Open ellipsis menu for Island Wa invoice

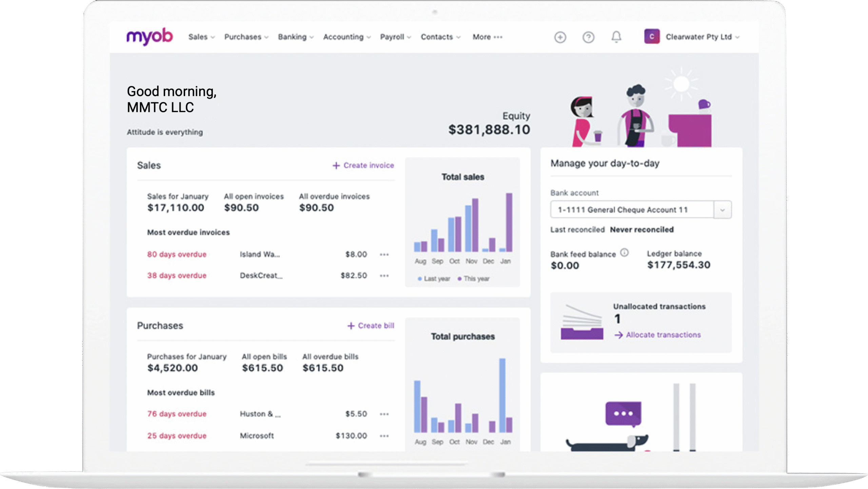click(384, 255)
